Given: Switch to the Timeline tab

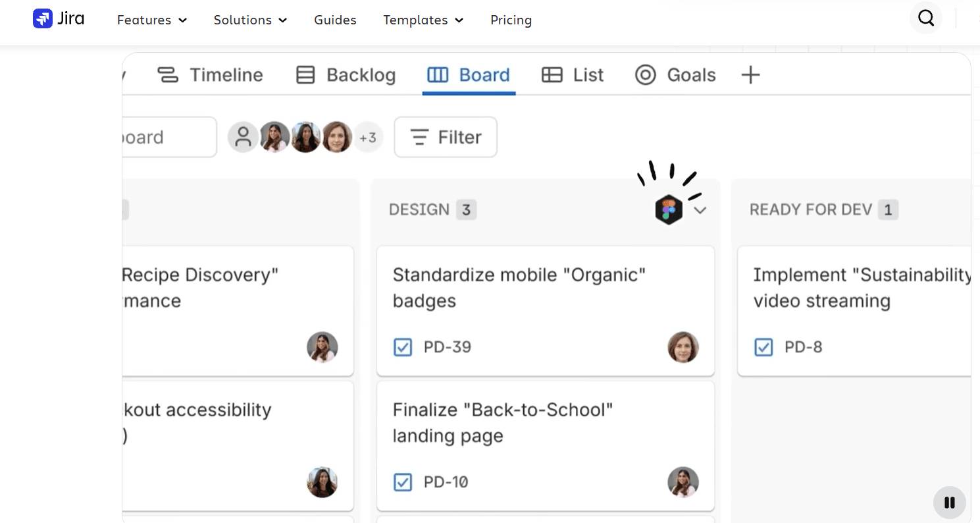Looking at the screenshot, I should pyautogui.click(x=210, y=75).
